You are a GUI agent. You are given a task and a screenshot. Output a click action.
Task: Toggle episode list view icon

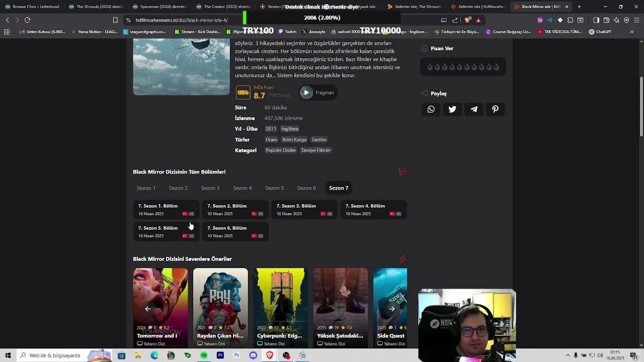click(x=403, y=172)
